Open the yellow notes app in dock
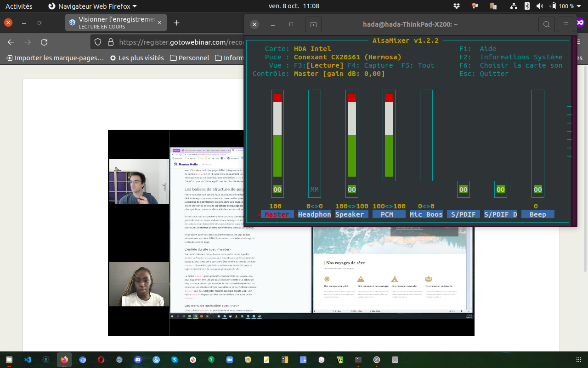The height and width of the screenshot is (368, 588). coord(266,360)
